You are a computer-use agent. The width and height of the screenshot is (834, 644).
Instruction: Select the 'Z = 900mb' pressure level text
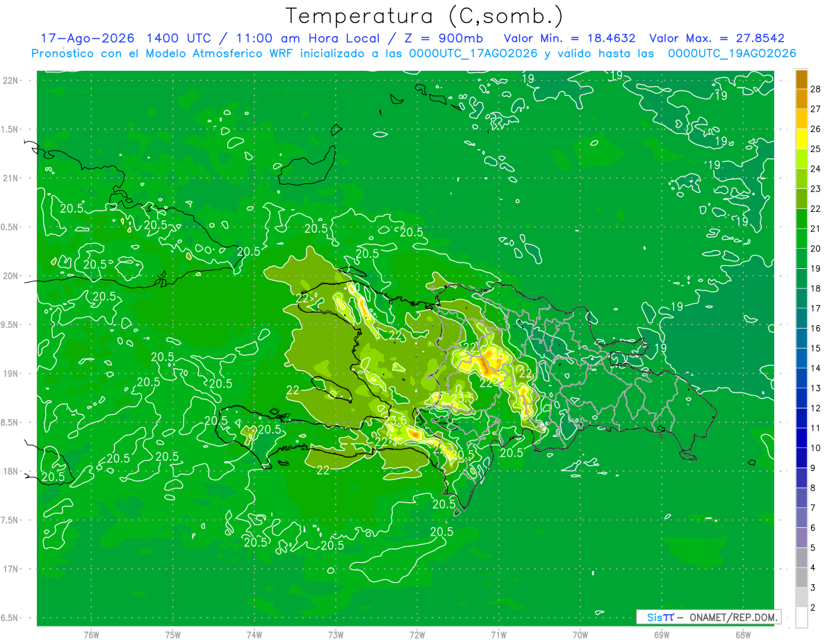tap(445, 38)
